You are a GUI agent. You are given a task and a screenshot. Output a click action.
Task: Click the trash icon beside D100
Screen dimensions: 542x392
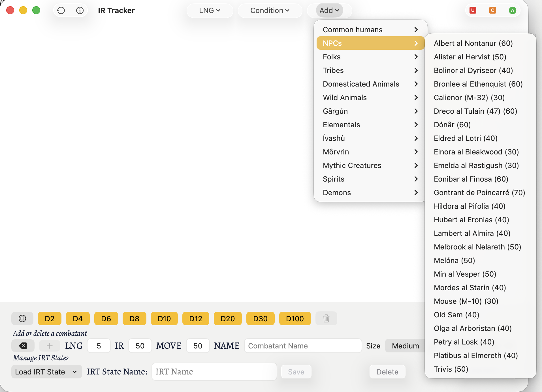326,318
